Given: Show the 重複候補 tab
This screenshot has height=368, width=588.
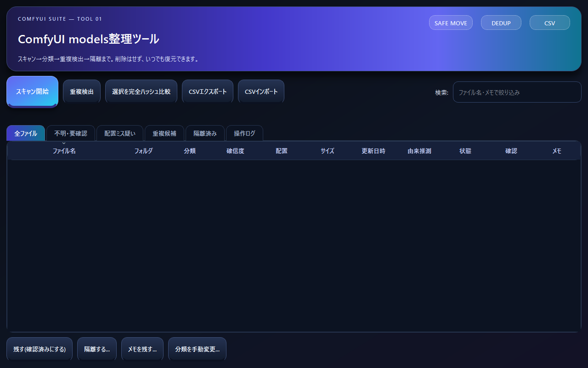Looking at the screenshot, I should tap(164, 133).
